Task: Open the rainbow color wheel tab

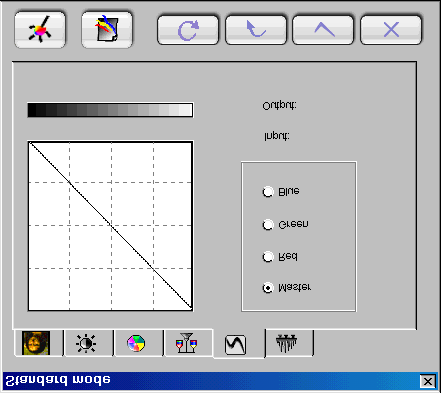Action: (136, 343)
